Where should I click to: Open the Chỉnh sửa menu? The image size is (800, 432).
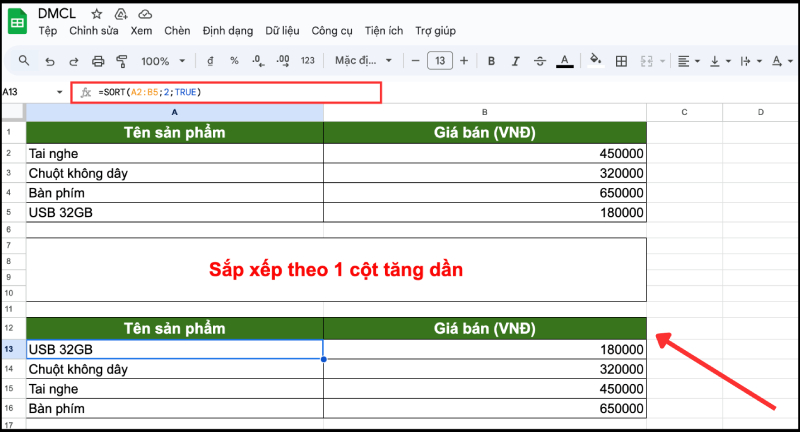coord(93,31)
